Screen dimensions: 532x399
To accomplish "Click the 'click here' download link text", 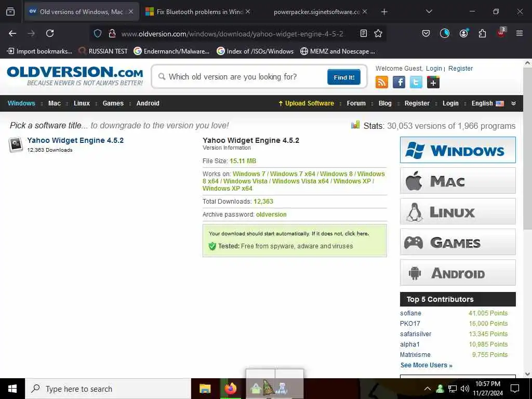I will coord(356,234).
